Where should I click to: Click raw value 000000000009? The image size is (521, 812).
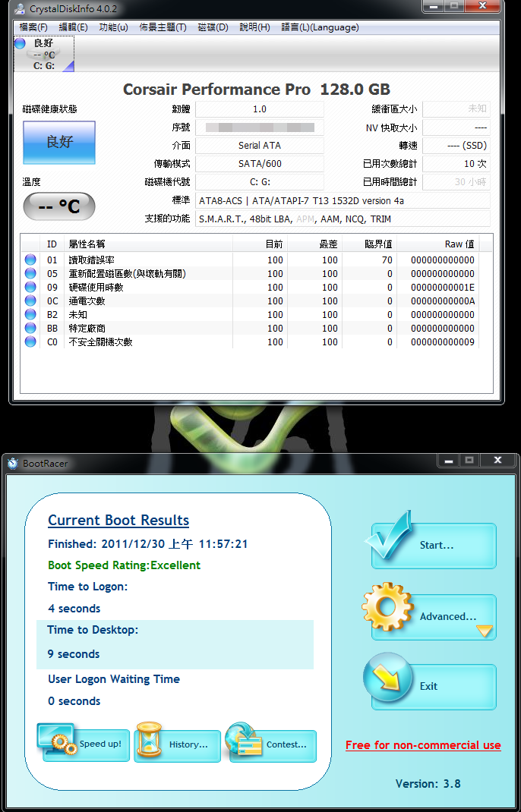click(443, 341)
